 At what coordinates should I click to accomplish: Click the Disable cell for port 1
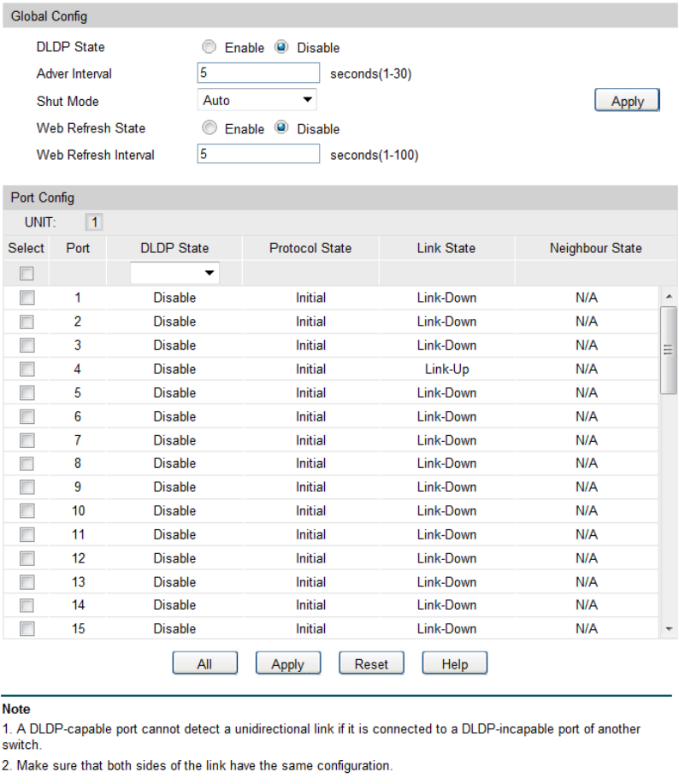pyautogui.click(x=174, y=298)
